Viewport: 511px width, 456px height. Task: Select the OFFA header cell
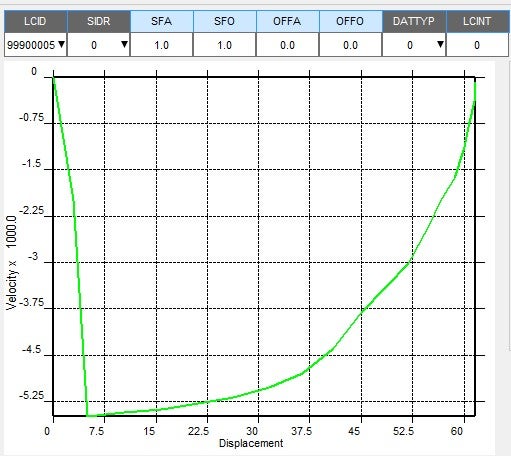point(287,21)
